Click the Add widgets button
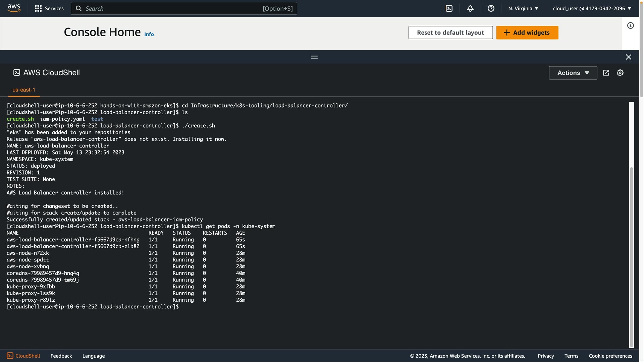The width and height of the screenshot is (644, 362). (x=527, y=33)
